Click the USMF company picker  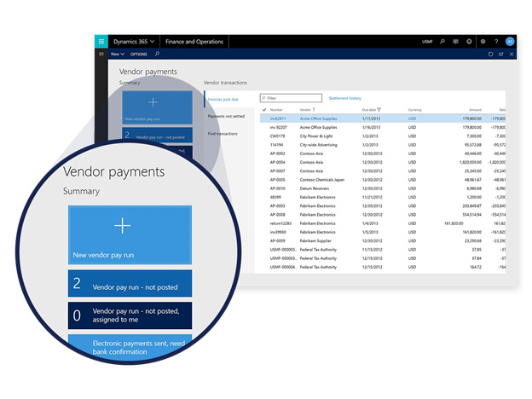[x=427, y=42]
